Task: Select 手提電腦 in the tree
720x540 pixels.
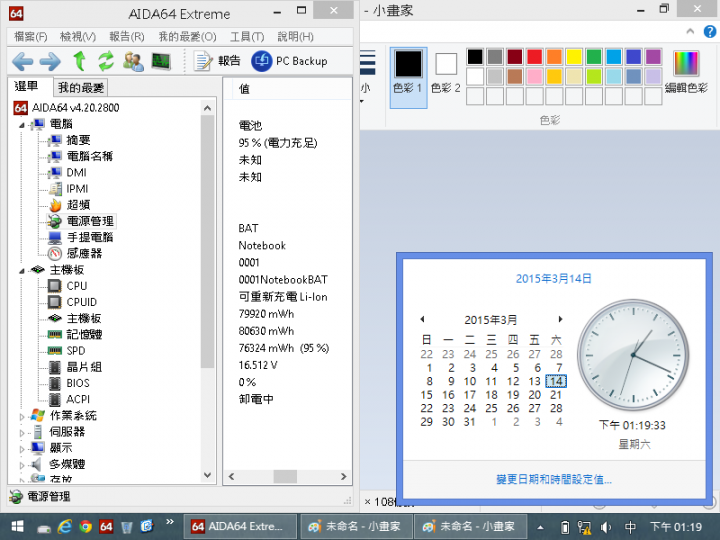Action: tap(90, 237)
